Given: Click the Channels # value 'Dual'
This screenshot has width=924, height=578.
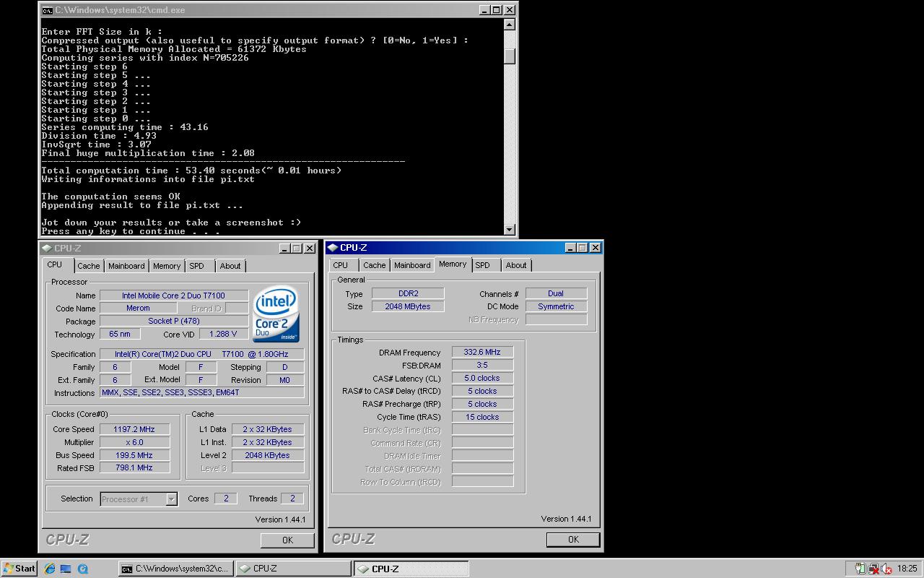Looking at the screenshot, I should point(556,293).
